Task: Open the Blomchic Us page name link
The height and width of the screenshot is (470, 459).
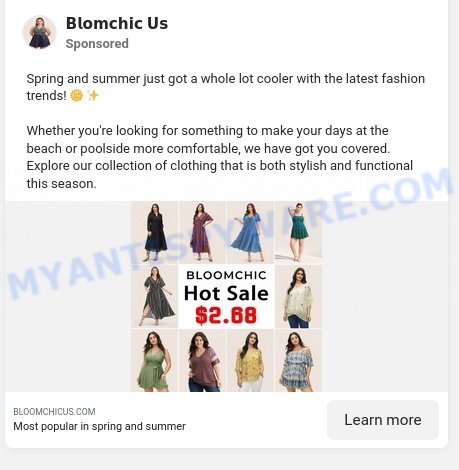Action: click(x=117, y=23)
